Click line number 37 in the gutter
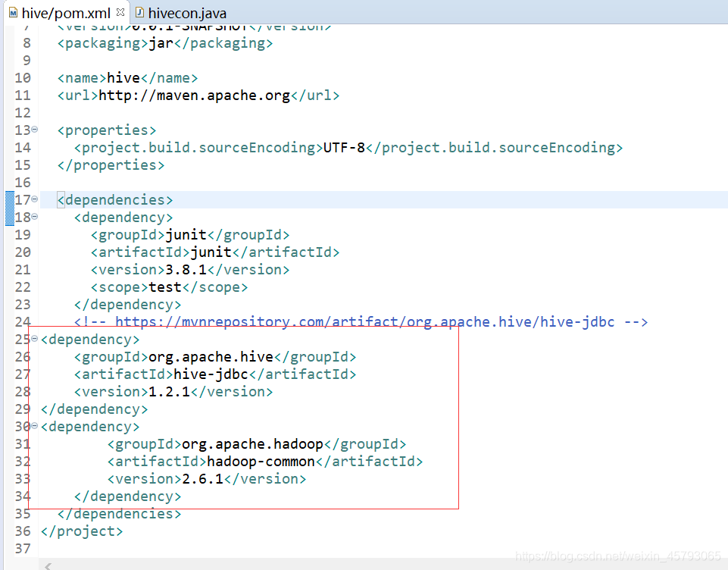This screenshot has height=570, width=728. [22, 549]
